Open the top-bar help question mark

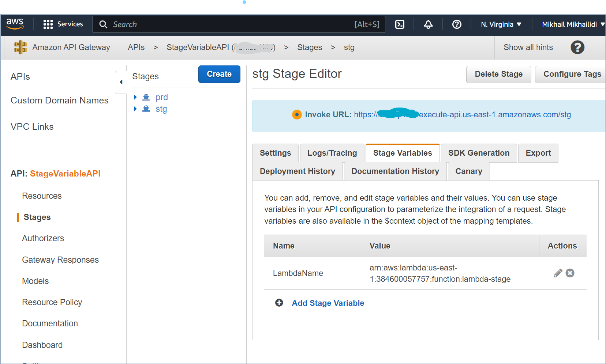tap(457, 24)
